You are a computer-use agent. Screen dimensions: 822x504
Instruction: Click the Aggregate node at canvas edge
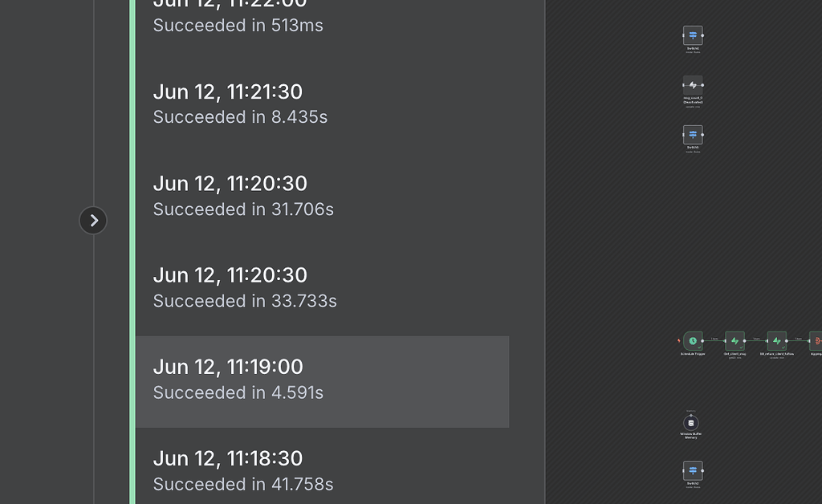[818, 340]
